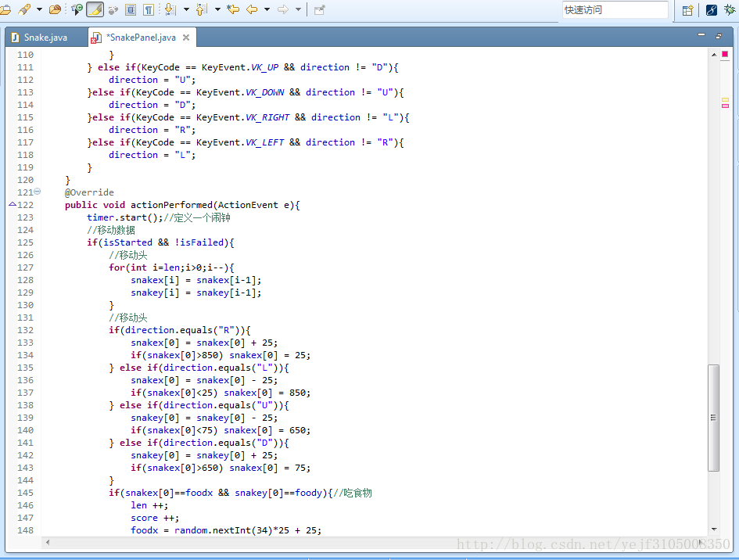This screenshot has width=739, height=560.
Task: Click line number 140 in the gutter
Action: click(x=26, y=430)
